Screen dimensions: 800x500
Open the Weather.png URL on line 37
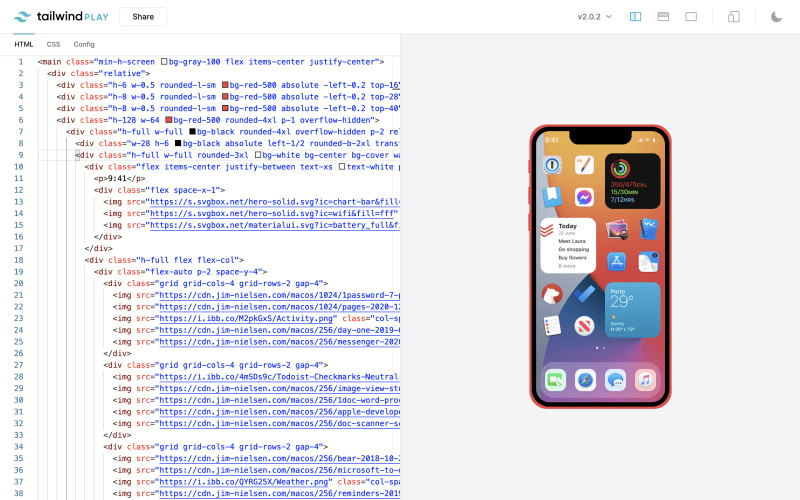[x=243, y=482]
